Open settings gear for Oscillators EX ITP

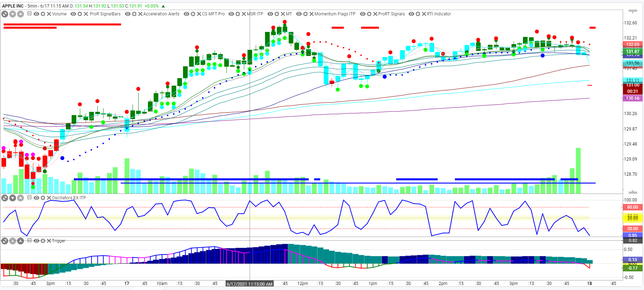(43, 198)
